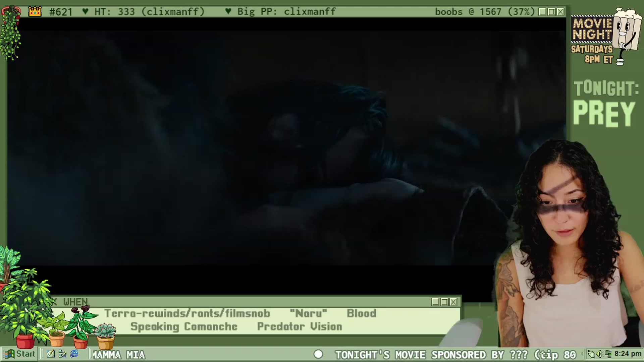The height and width of the screenshot is (362, 644).
Task: Click the Terra-rewinds/rants/filmsnob entry
Action: 187,313
